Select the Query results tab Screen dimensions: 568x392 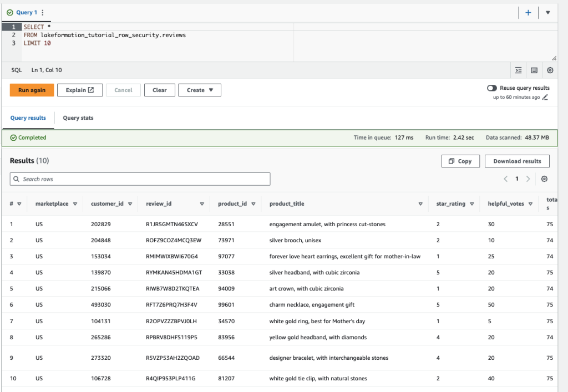tap(28, 118)
